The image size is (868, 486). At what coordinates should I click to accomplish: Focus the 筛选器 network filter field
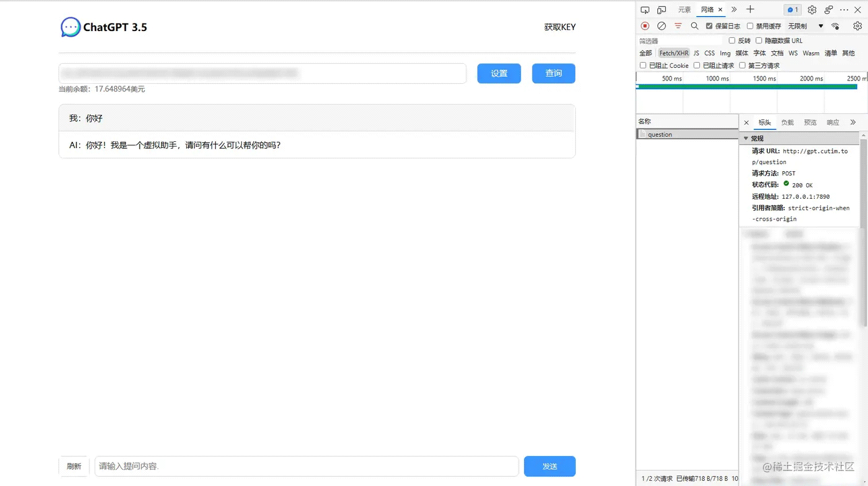pos(680,41)
